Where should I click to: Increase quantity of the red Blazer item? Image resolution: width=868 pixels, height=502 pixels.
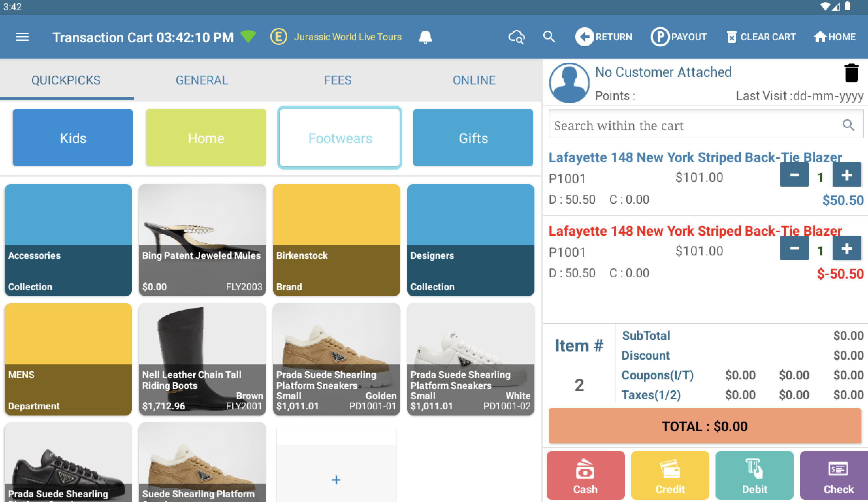coord(847,248)
